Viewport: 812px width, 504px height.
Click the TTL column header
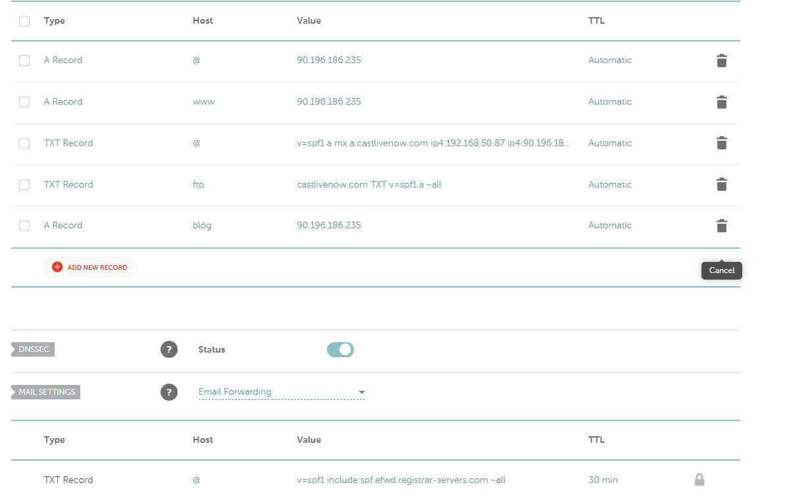[596, 20]
